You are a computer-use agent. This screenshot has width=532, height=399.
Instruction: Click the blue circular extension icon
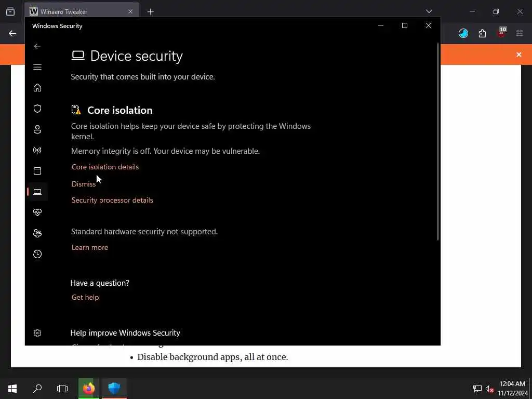point(463,33)
